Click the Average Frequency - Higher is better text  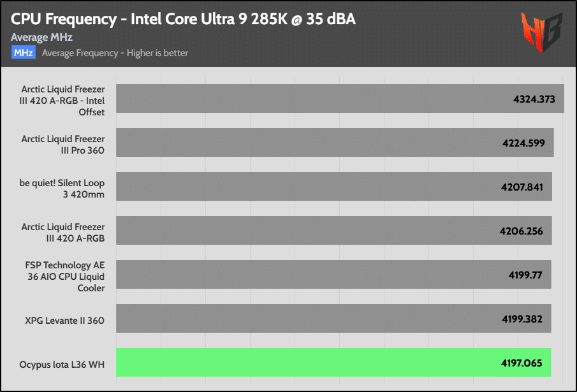pos(115,53)
